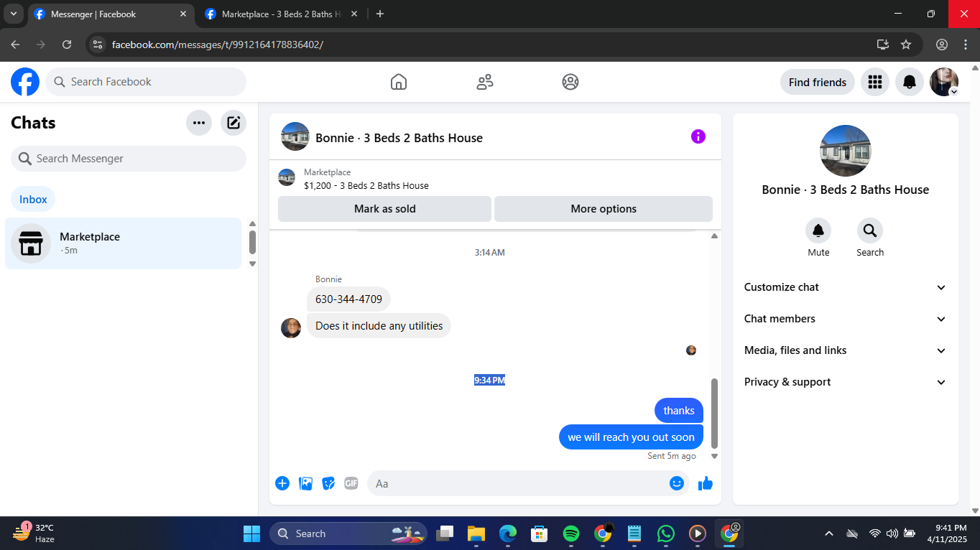The width and height of the screenshot is (980, 550).
Task: Switch to the Marketplace - 3 Beds 2 Baths tab
Action: click(281, 14)
